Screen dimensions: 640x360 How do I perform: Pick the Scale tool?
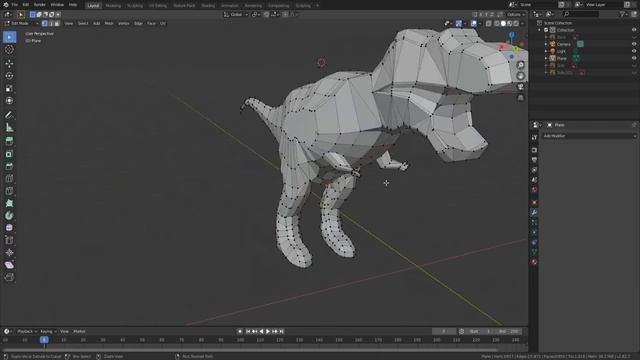pos(9,89)
